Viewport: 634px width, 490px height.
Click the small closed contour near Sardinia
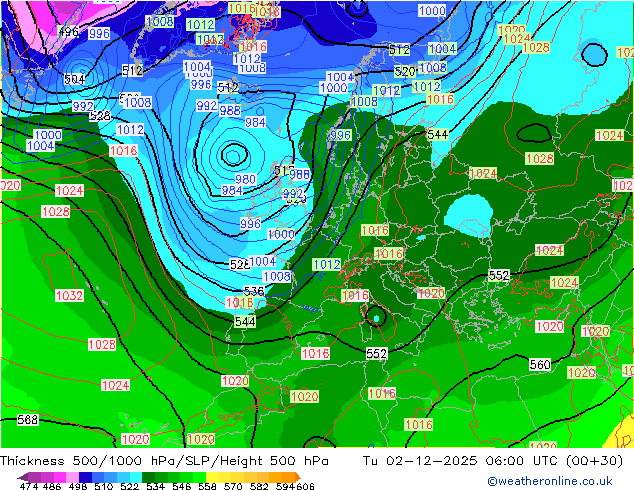click(376, 316)
